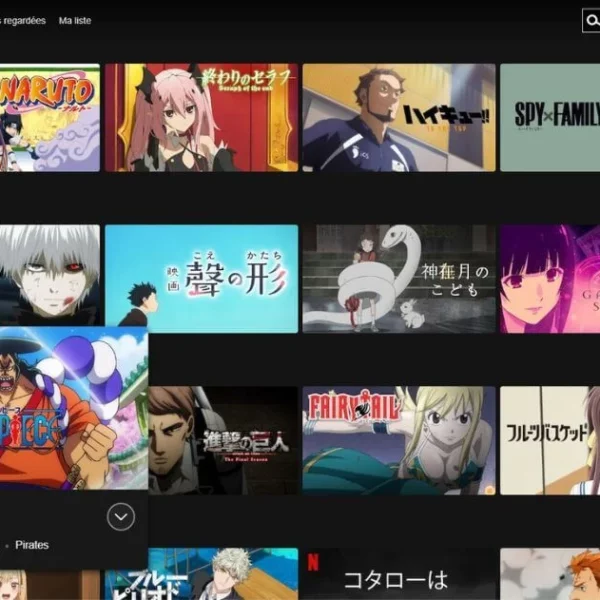Open the white snake anime film thumbnail
The width and height of the screenshot is (600, 600).
399,279
